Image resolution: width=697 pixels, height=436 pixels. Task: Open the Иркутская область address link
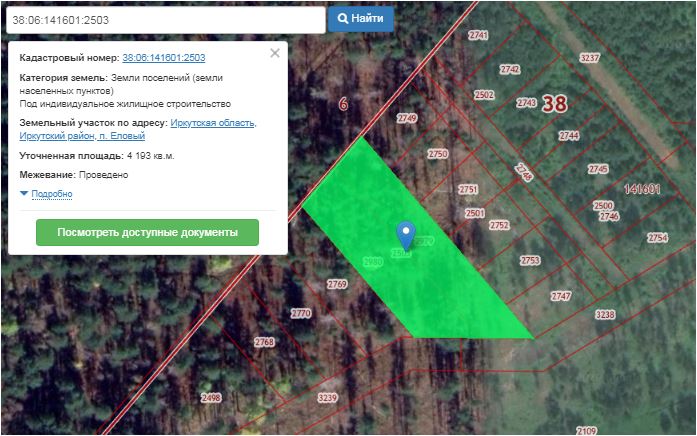pos(212,123)
